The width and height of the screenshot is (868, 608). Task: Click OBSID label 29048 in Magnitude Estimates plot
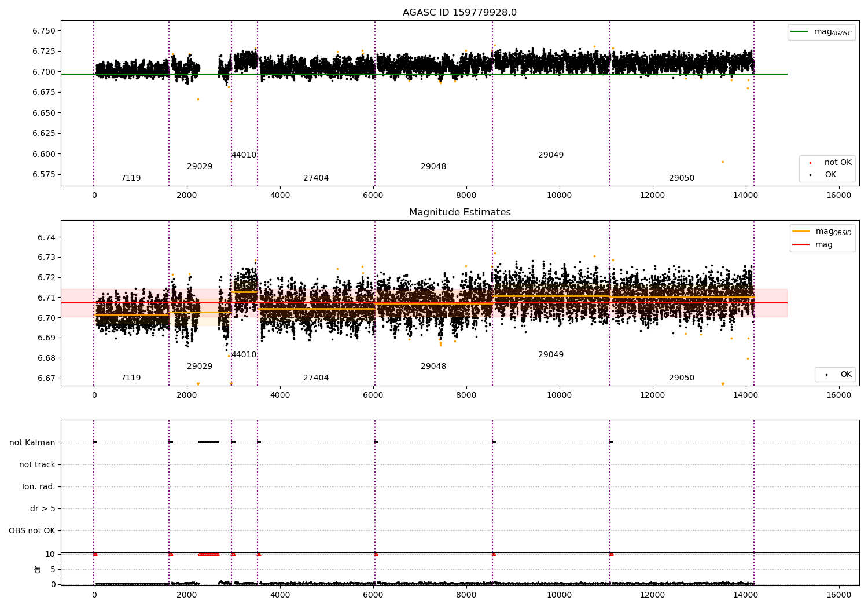pyautogui.click(x=433, y=367)
